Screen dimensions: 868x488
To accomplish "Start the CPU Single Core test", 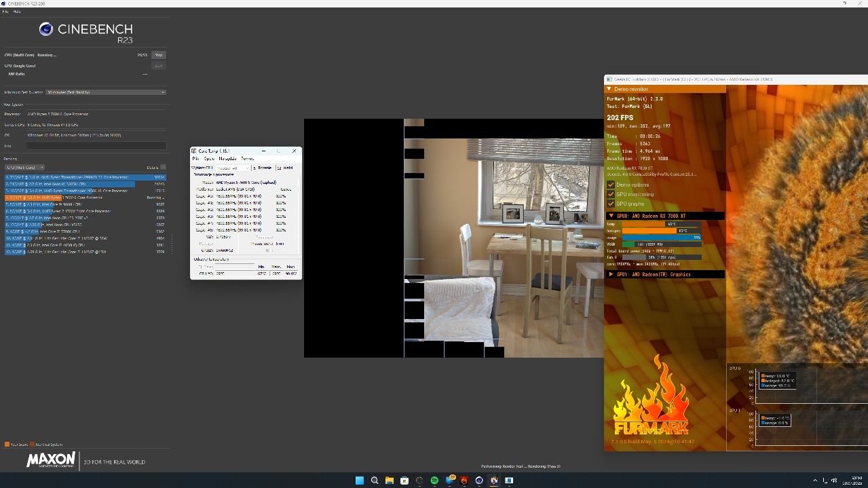I will (158, 66).
